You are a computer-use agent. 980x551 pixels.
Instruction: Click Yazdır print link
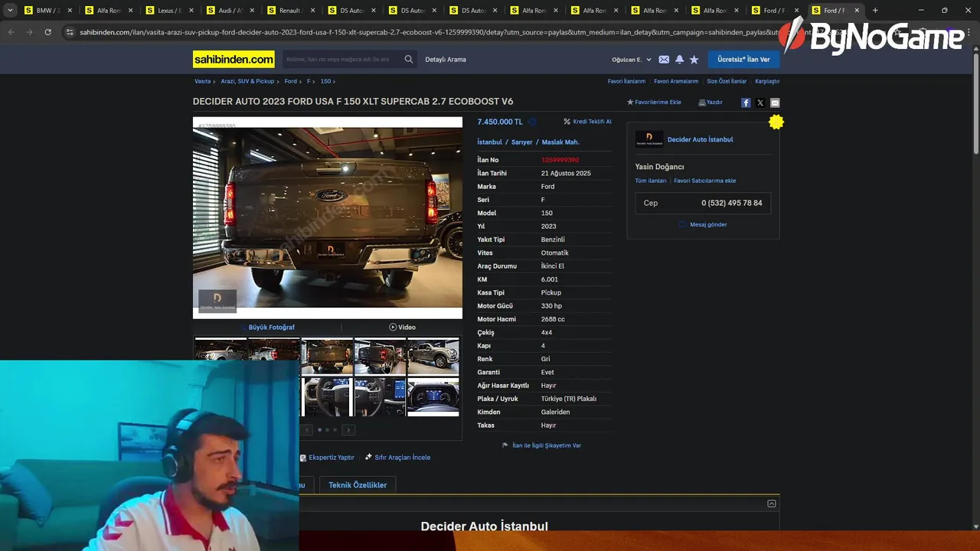coord(710,103)
